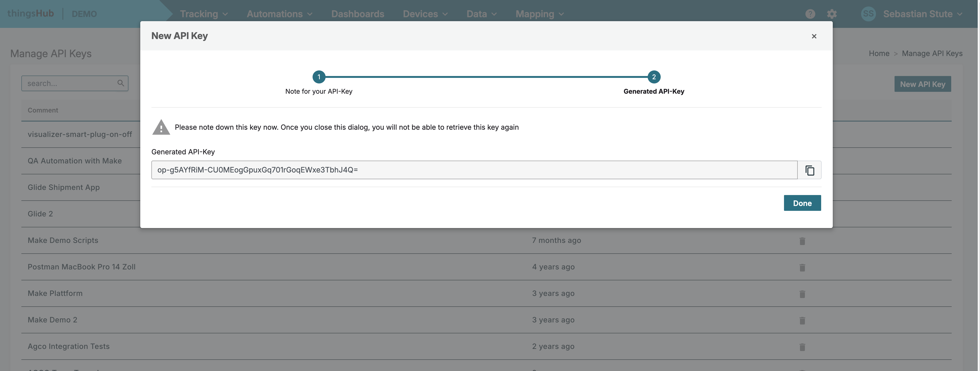Jump to wizard step 1 circle
This screenshot has height=371, width=980.
pyautogui.click(x=318, y=77)
